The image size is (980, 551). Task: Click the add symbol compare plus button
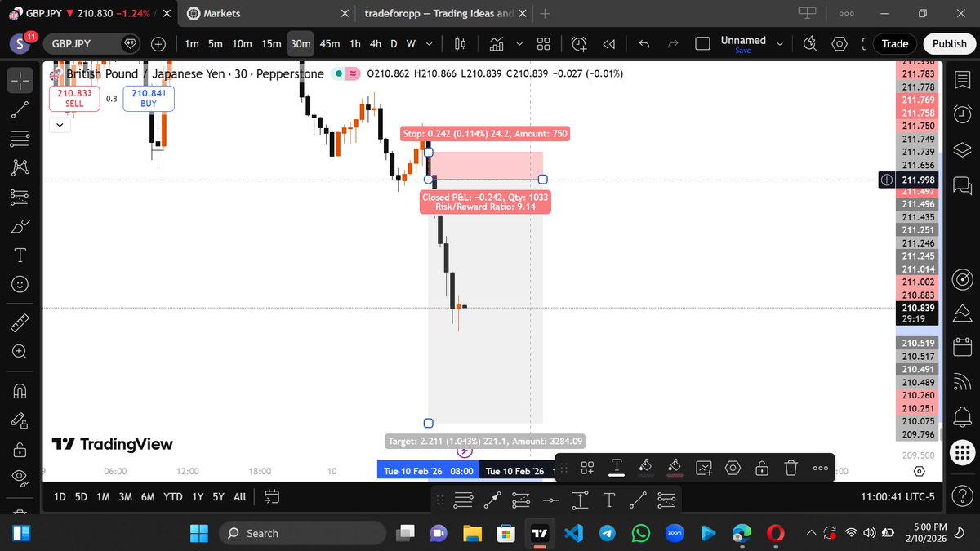point(158,44)
